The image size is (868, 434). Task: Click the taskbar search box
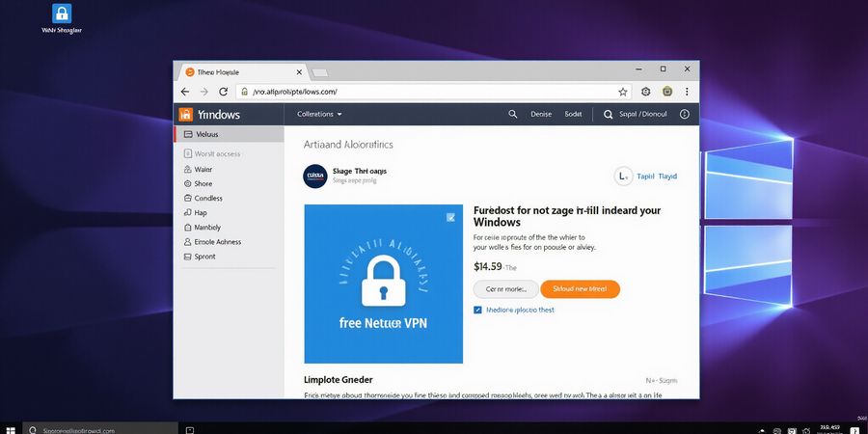coord(100,430)
